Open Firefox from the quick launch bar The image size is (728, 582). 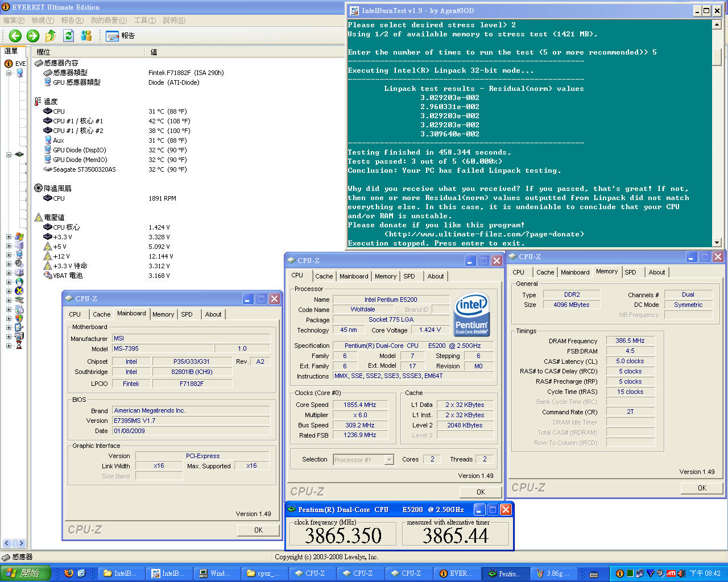pyautogui.click(x=69, y=573)
